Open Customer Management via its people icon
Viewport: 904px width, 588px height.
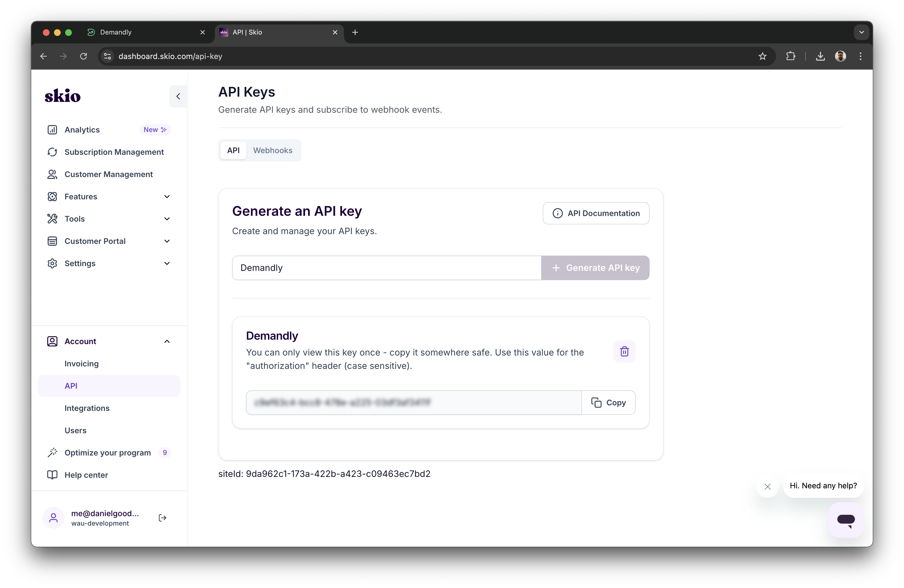tap(52, 174)
